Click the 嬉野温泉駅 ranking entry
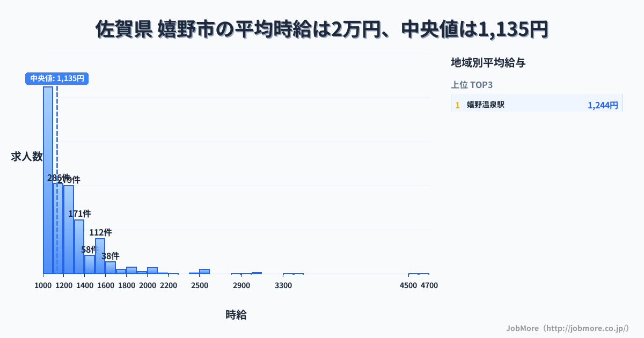 click(x=485, y=105)
